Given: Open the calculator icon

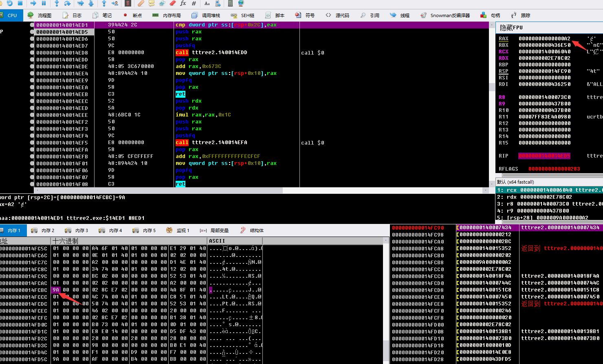Looking at the screenshot, I should point(230,3).
